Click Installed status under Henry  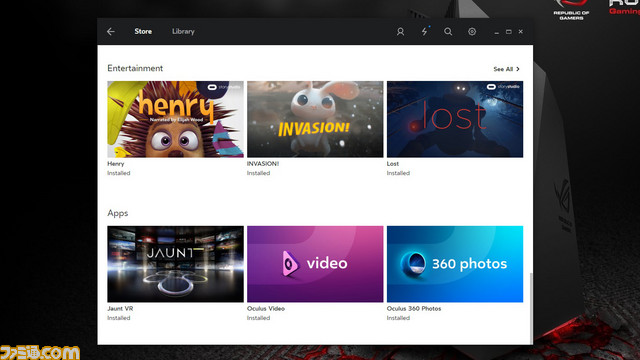(119, 173)
